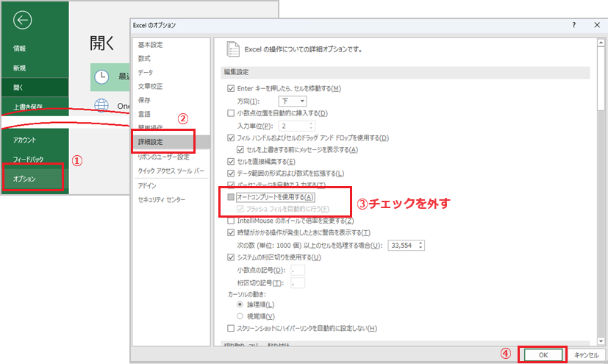Enable 小数点位置を自動的に挿入する checkbox
Screen dimensions: 608x364
(x=231, y=113)
